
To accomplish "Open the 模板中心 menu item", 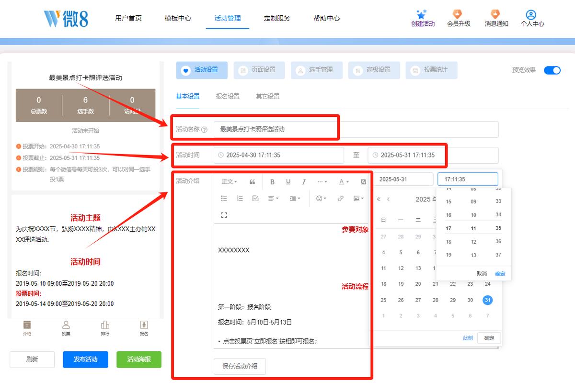I will (x=178, y=18).
